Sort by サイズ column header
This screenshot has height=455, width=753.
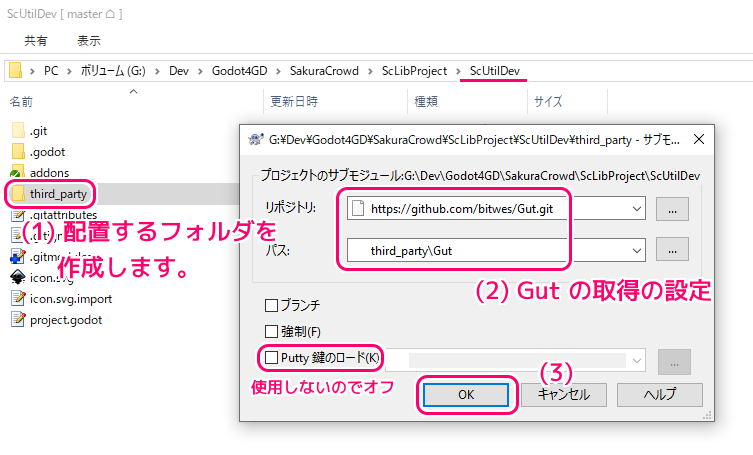pyautogui.click(x=548, y=101)
